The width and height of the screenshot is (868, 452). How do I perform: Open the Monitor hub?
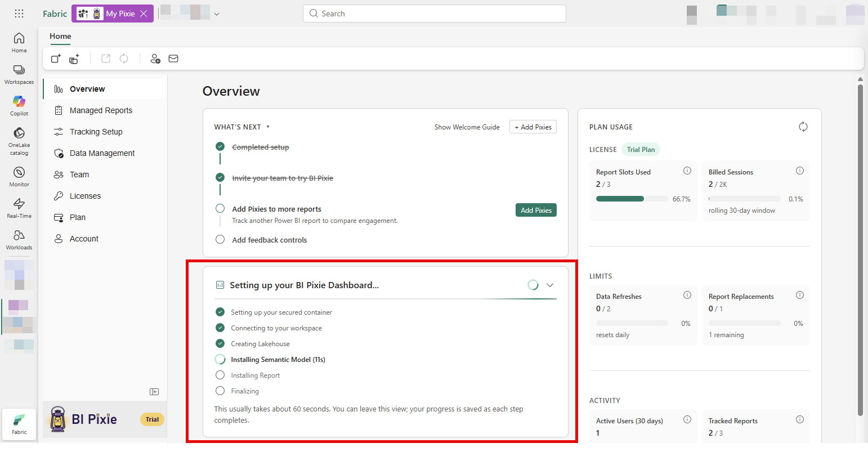(x=19, y=177)
